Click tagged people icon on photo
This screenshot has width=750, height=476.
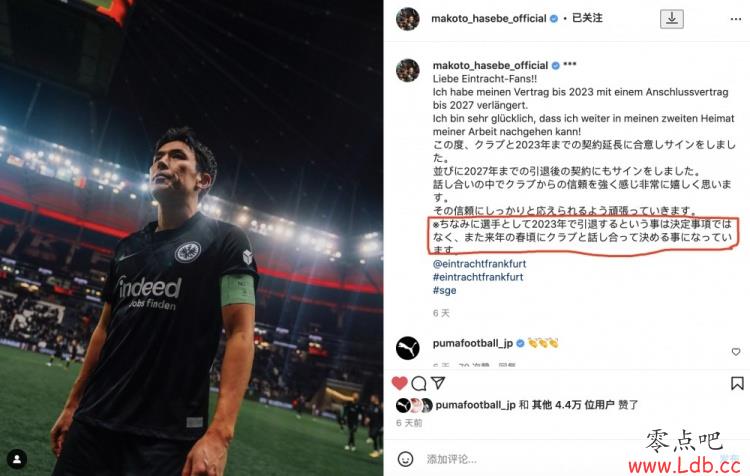point(17,459)
